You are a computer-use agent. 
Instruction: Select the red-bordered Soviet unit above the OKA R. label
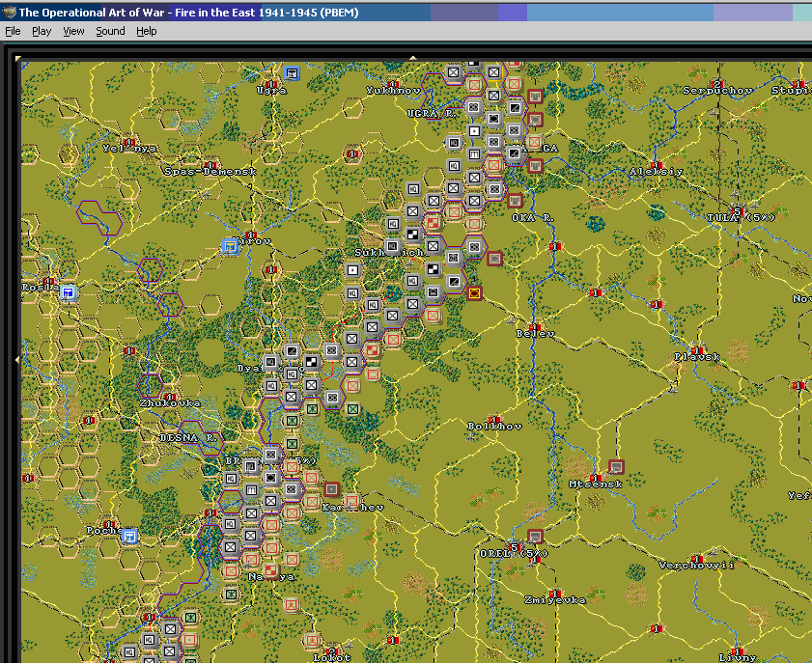[515, 201]
